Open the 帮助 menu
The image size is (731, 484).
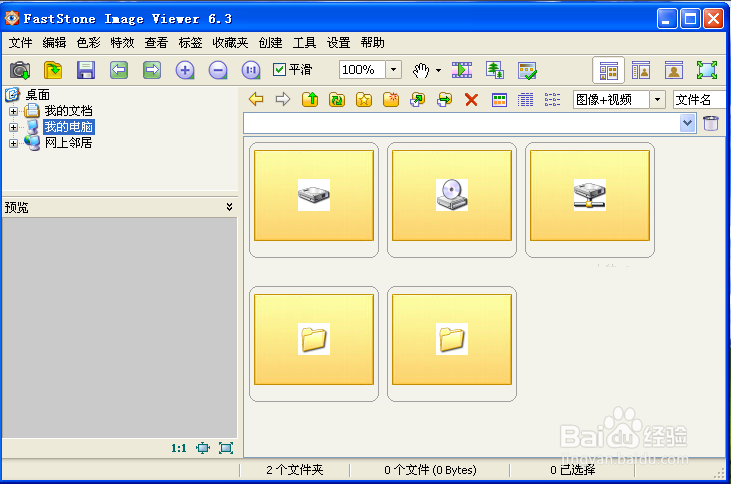pyautogui.click(x=372, y=43)
